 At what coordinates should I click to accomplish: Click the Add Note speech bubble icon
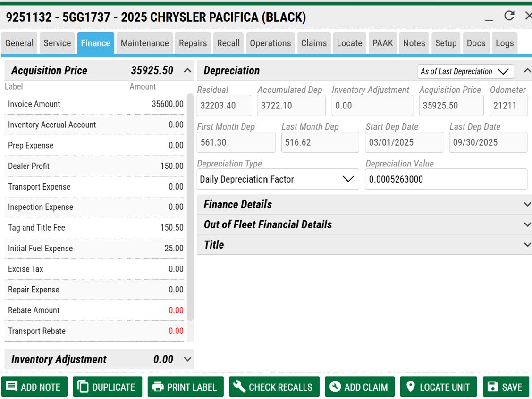pos(11,387)
